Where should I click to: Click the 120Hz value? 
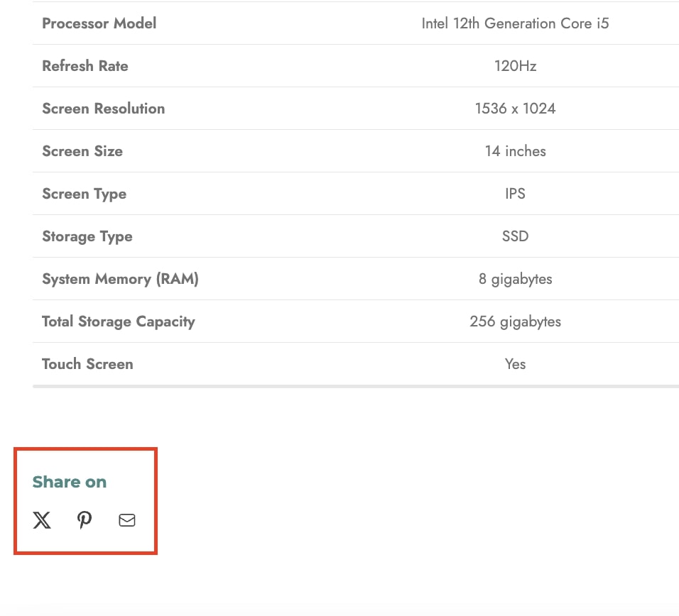[516, 66]
